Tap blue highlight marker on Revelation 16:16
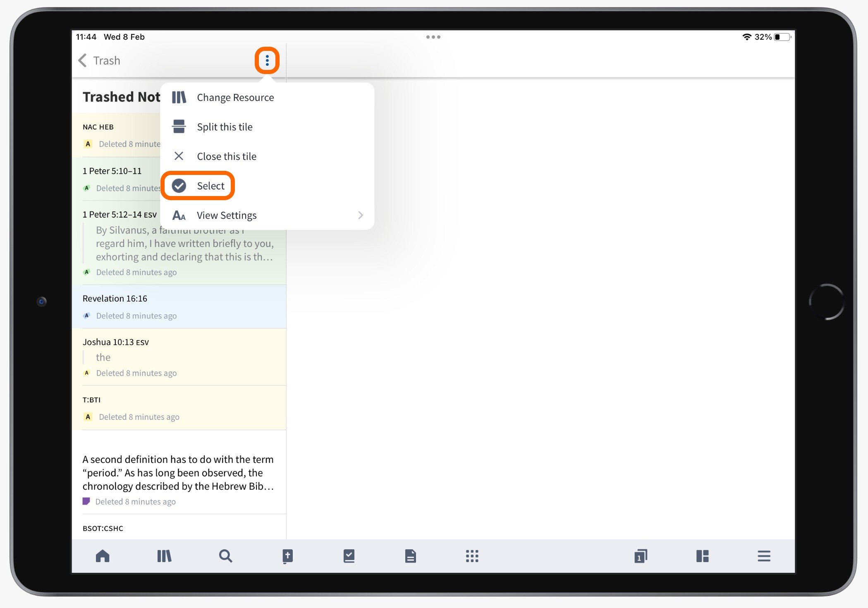This screenshot has height=608, width=868. 86,316
